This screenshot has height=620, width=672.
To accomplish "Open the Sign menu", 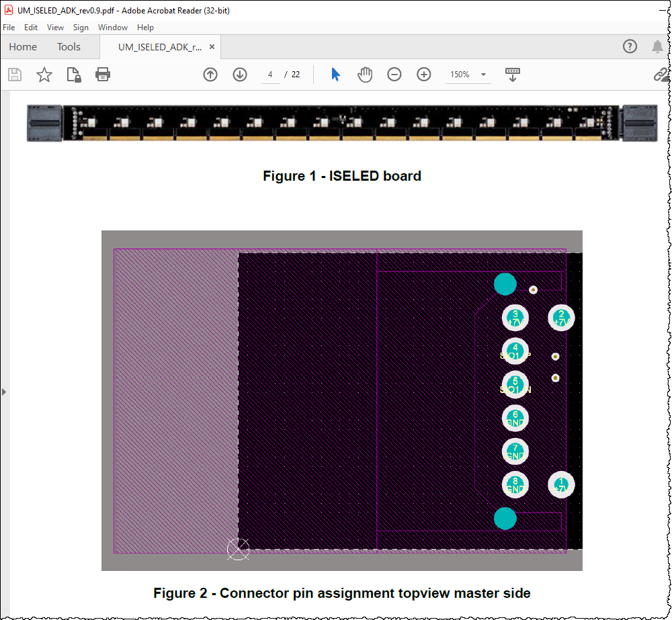I will [81, 28].
